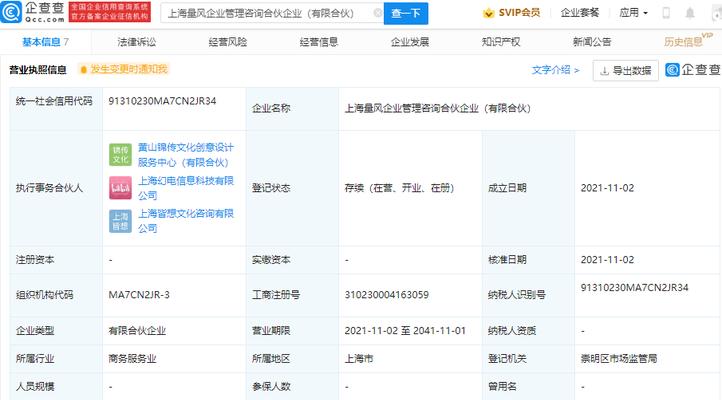Select taxpayer ID value in 纳税人识别号 row
This screenshot has height=400, width=722.
click(x=635, y=288)
